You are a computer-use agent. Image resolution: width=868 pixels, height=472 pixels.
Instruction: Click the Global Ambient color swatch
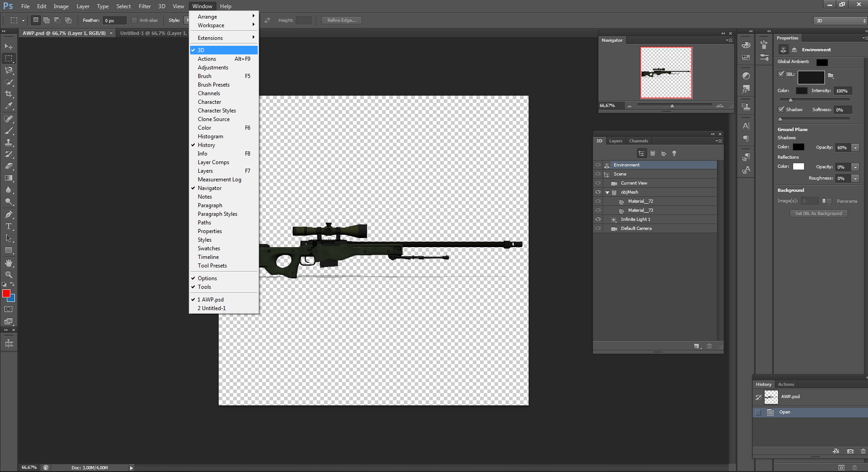(x=822, y=63)
